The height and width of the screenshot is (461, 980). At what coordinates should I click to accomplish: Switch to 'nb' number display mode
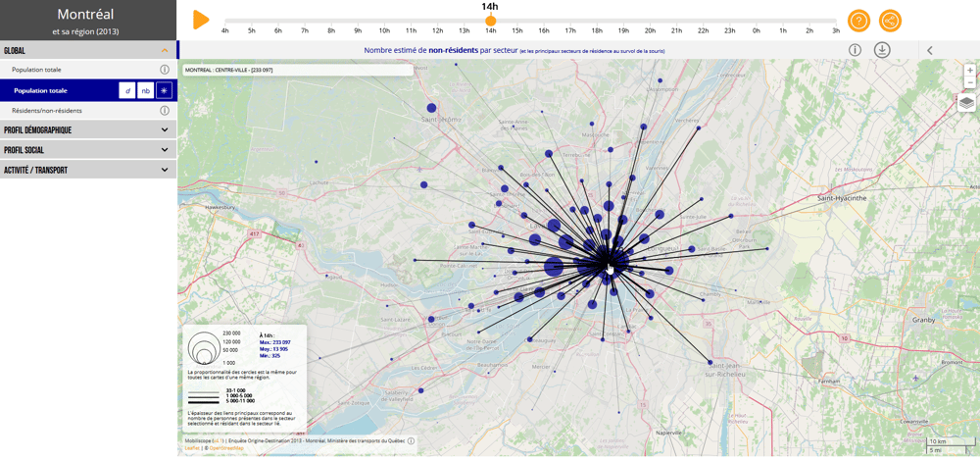point(146,90)
